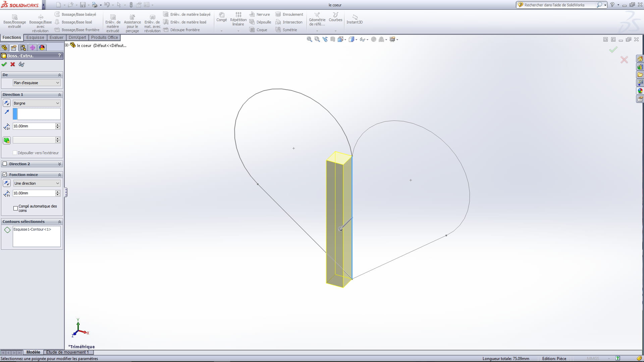Screen dimensions: 644x362
Task: Select Esquisse1-Contour<1> in contours list
Action: tap(32, 229)
